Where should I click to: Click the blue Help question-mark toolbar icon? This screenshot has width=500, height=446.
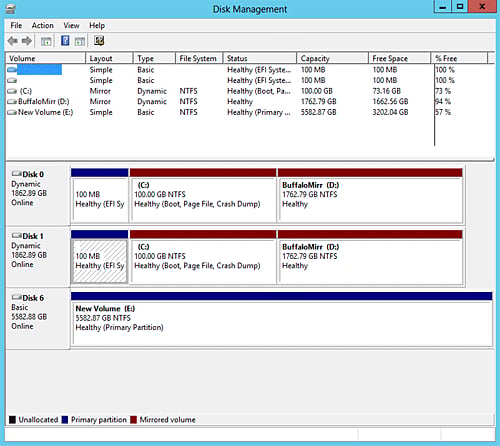coord(65,41)
